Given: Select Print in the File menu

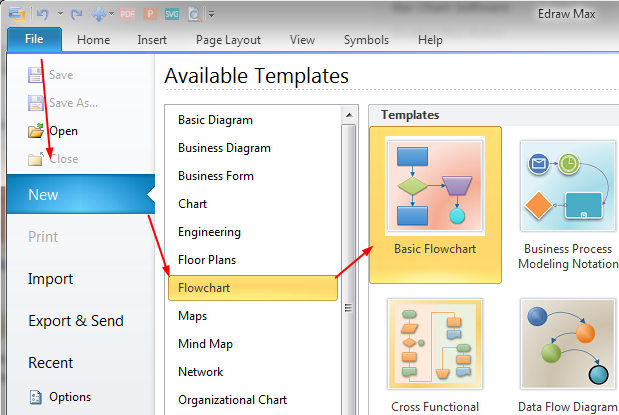Looking at the screenshot, I should 43,237.
